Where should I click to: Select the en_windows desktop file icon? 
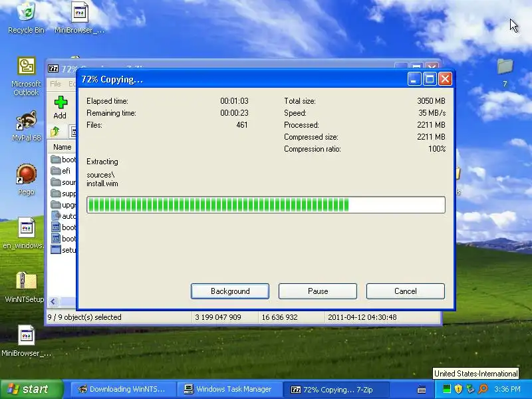click(x=24, y=233)
